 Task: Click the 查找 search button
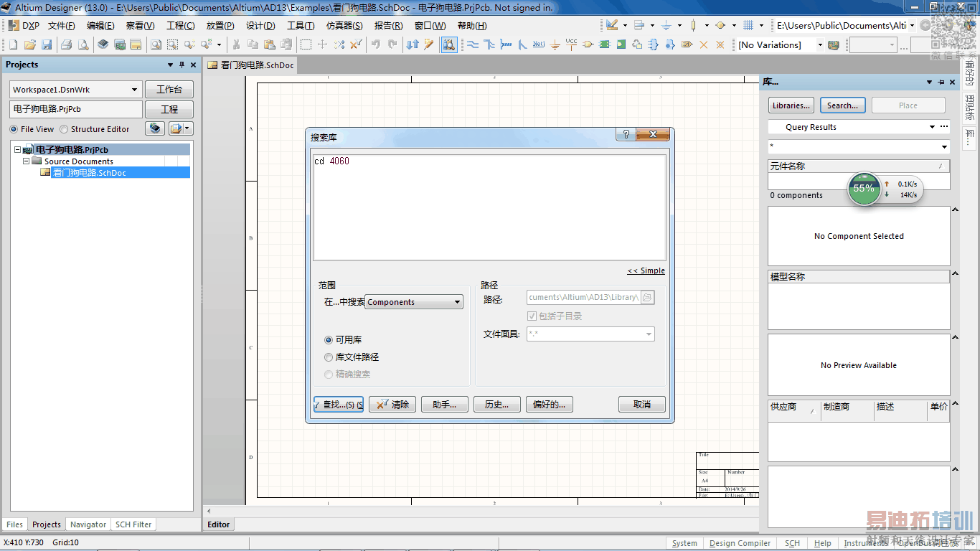[x=339, y=405]
